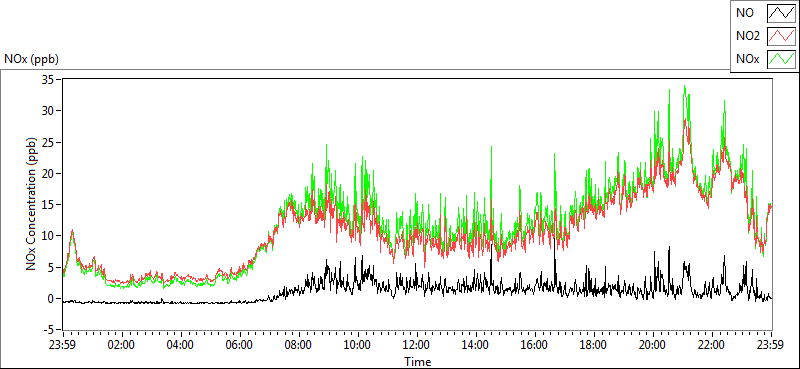800x369 pixels.
Task: Click the 08:00 time axis label
Action: pos(299,344)
